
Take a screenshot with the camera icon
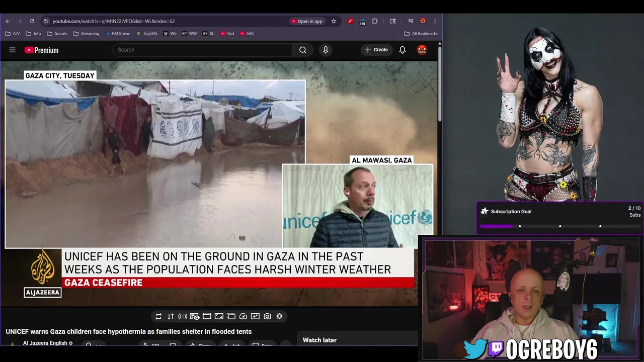267,316
